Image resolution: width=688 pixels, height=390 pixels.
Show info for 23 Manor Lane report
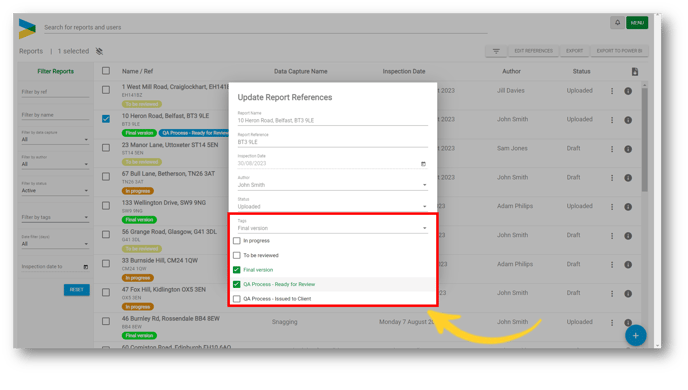click(628, 149)
